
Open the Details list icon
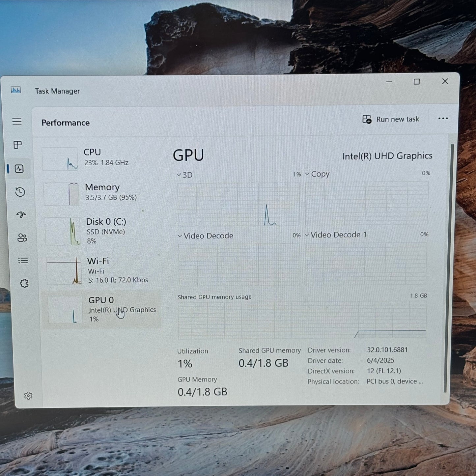coord(23,261)
